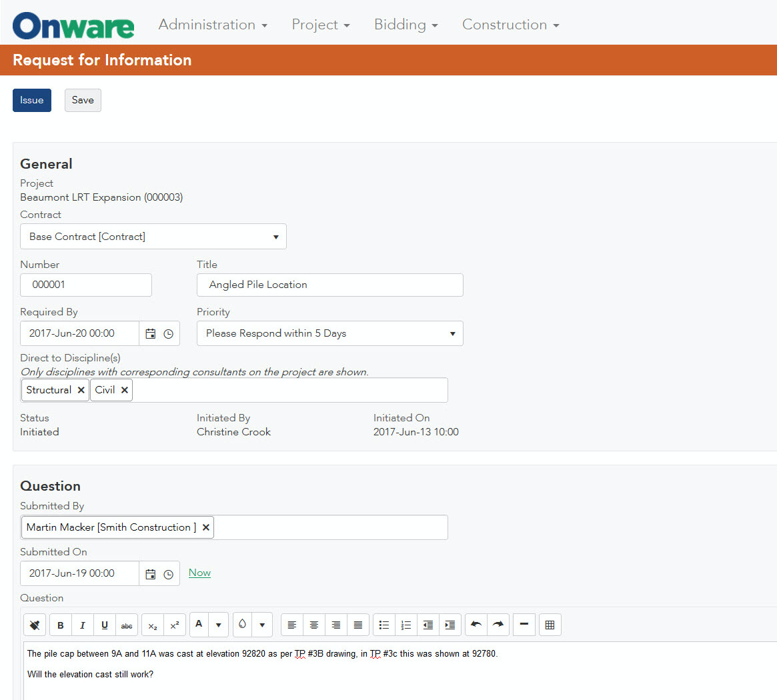
Task: Undo the last edit in the editor
Action: (476, 625)
